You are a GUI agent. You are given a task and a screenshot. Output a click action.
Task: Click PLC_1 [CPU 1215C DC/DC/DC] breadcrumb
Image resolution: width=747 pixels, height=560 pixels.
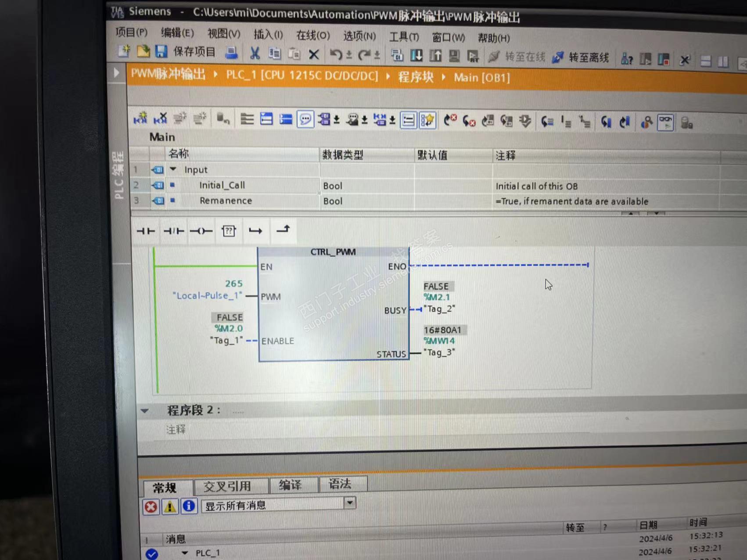[x=302, y=75]
